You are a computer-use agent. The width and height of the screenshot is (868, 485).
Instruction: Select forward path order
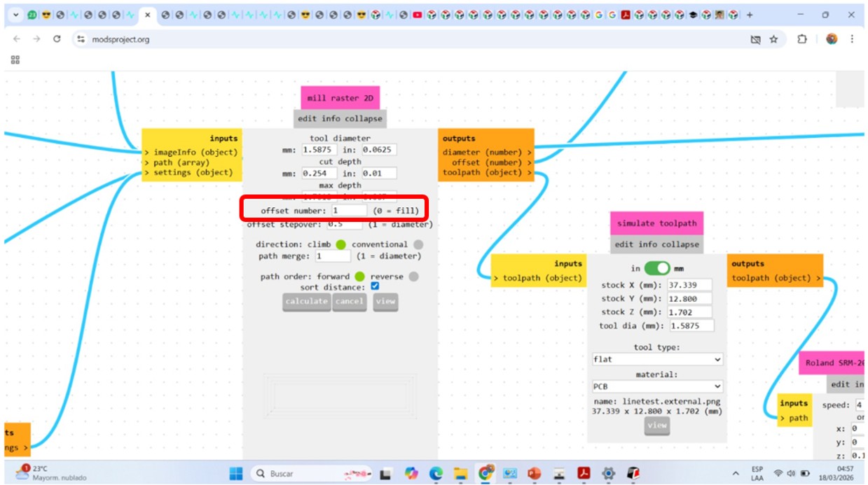click(x=359, y=276)
